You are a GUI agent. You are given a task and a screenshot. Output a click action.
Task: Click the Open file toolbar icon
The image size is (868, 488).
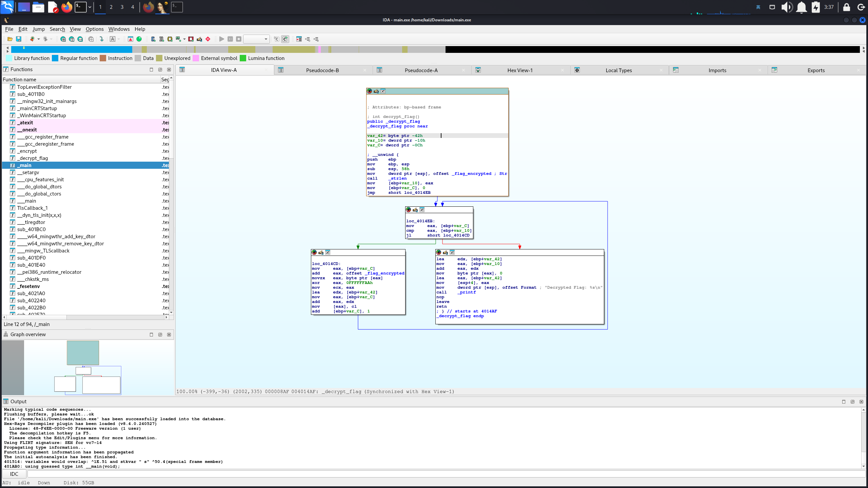10,39
